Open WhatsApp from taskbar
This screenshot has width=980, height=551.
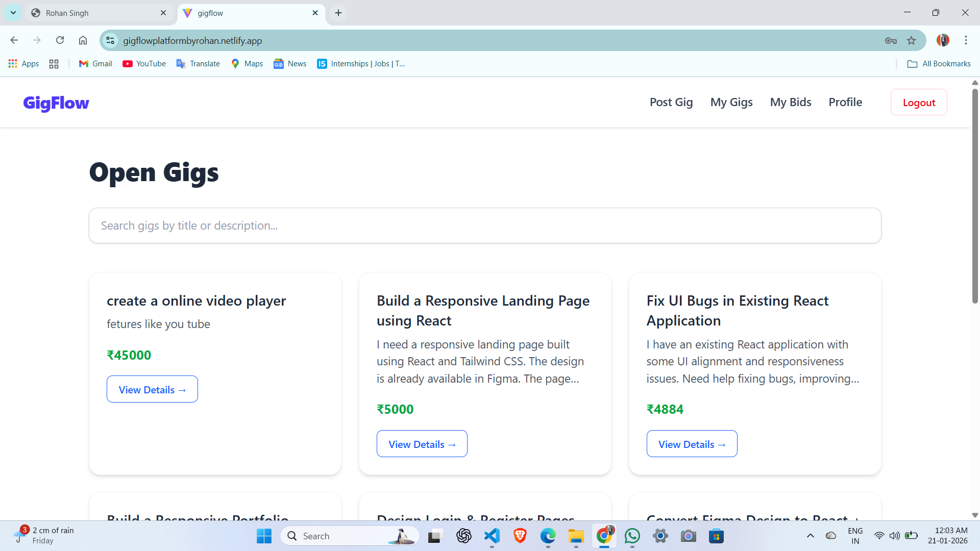click(x=632, y=536)
